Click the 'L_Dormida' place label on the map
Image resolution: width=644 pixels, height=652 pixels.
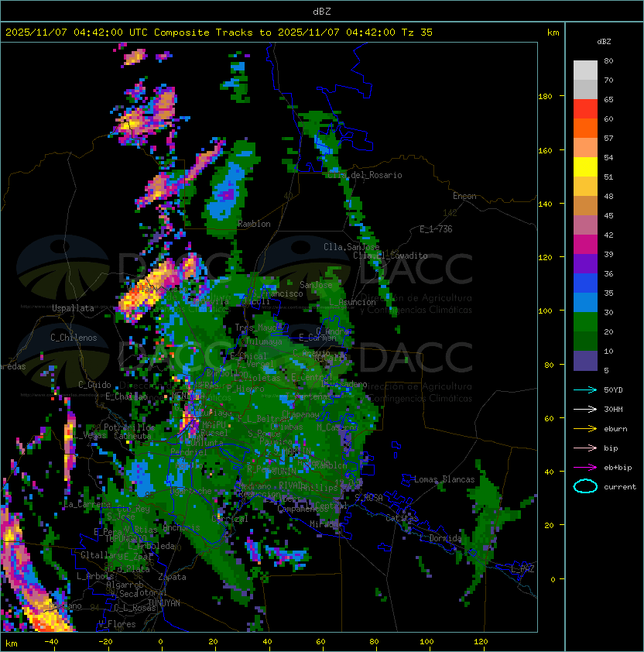coord(440,538)
